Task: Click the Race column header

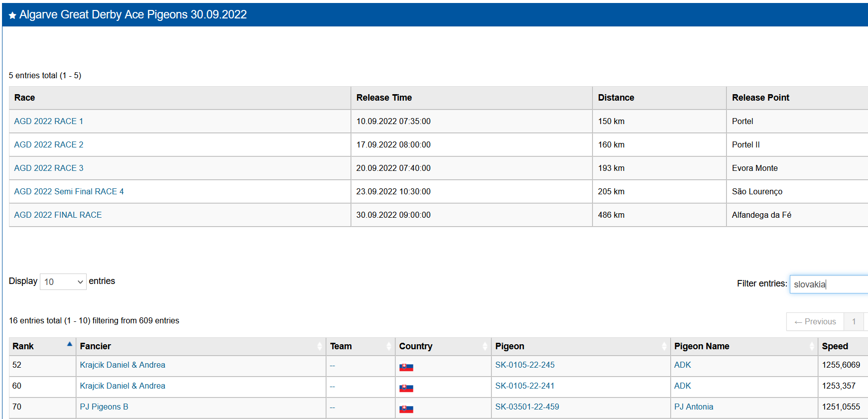Action: (180, 98)
